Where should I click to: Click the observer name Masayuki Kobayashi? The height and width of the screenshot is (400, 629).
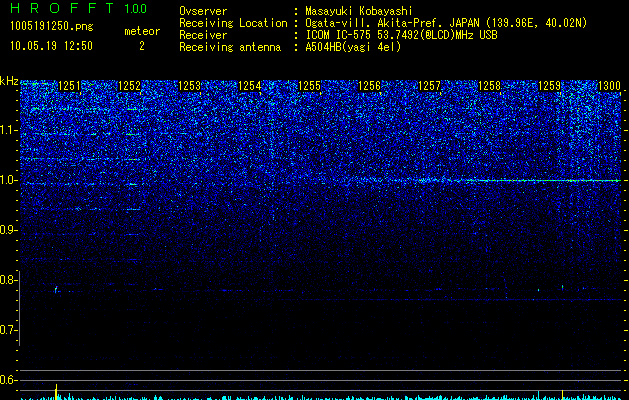pos(359,11)
